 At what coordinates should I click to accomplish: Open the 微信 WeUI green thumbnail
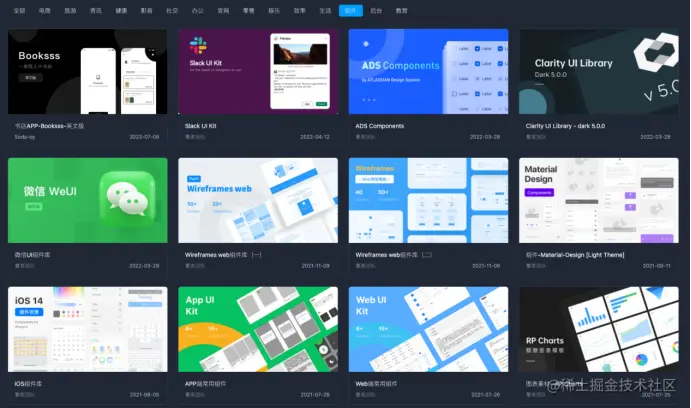88,200
